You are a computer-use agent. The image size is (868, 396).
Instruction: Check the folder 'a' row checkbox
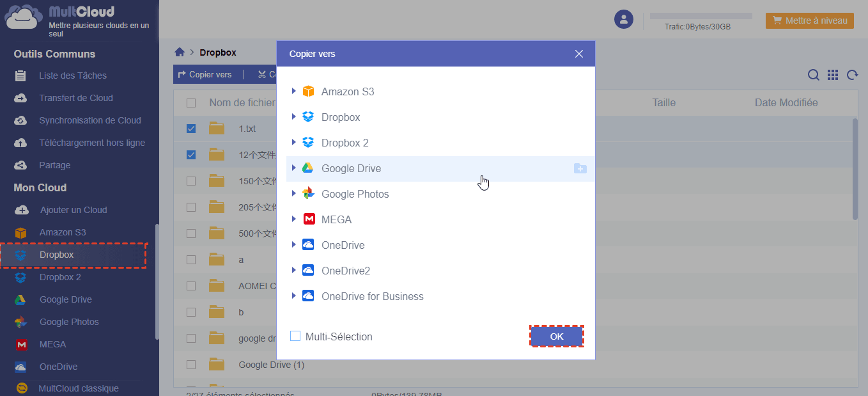(191, 260)
